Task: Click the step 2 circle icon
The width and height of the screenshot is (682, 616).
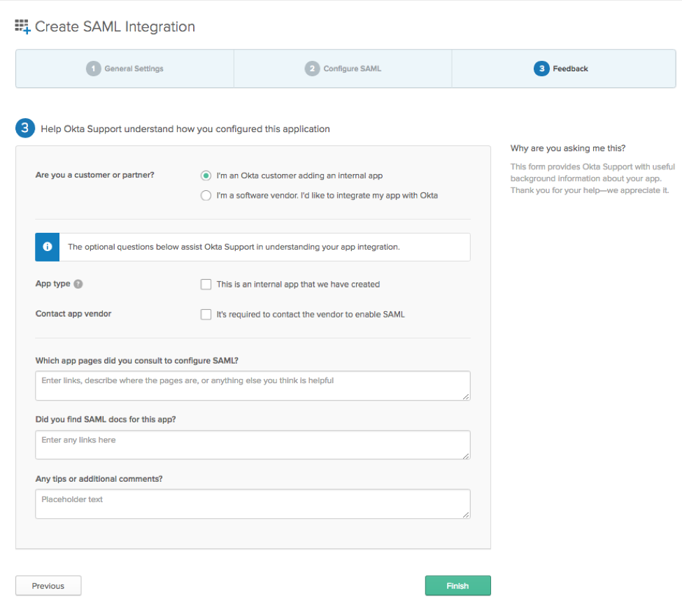Action: click(312, 69)
